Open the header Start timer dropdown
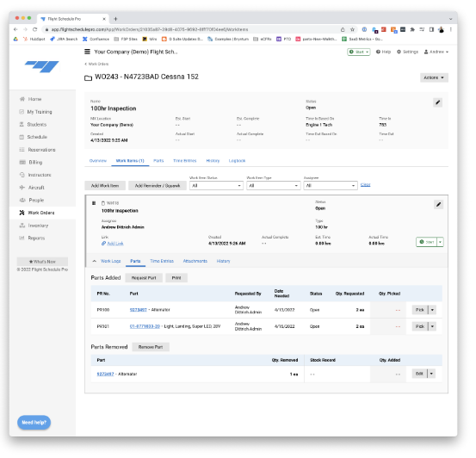Image resolution: width=476 pixels, height=458 pixels. 359,52
